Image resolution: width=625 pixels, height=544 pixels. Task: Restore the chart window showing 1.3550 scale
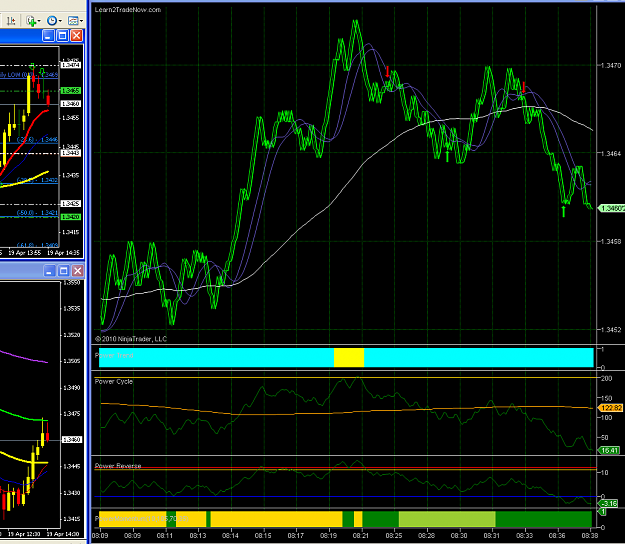(63, 271)
